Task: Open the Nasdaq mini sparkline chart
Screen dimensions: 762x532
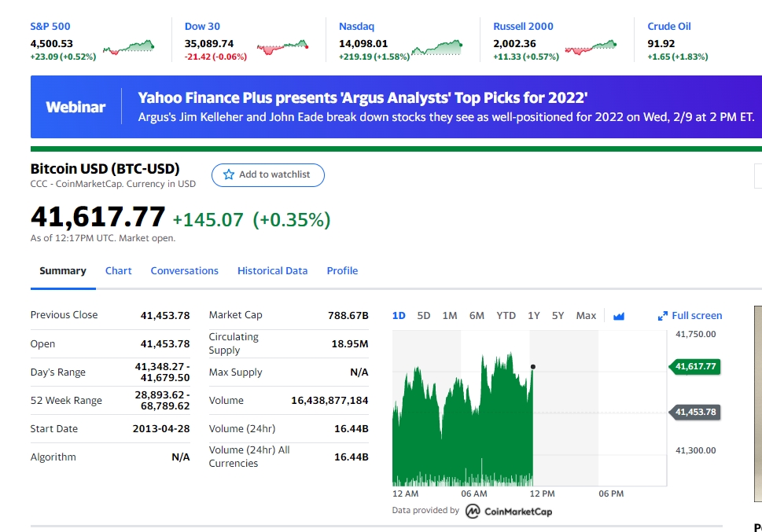Action: point(437,47)
